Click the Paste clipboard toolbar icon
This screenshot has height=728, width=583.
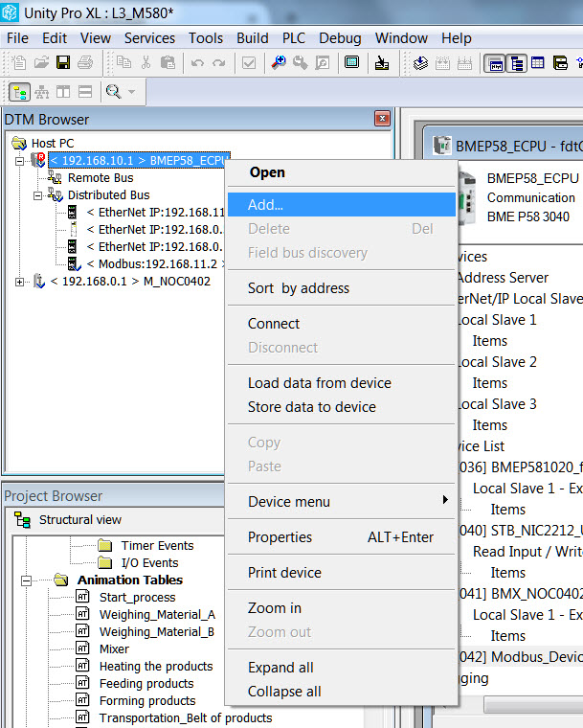168,62
